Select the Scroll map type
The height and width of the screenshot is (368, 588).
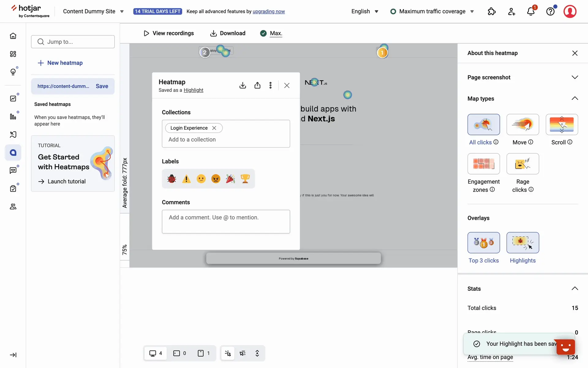(x=561, y=125)
